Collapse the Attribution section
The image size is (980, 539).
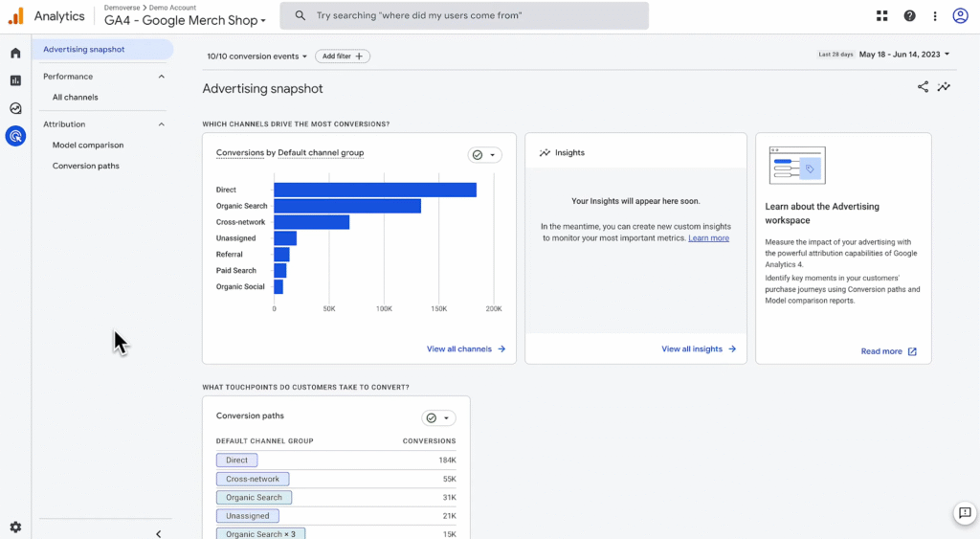[161, 124]
